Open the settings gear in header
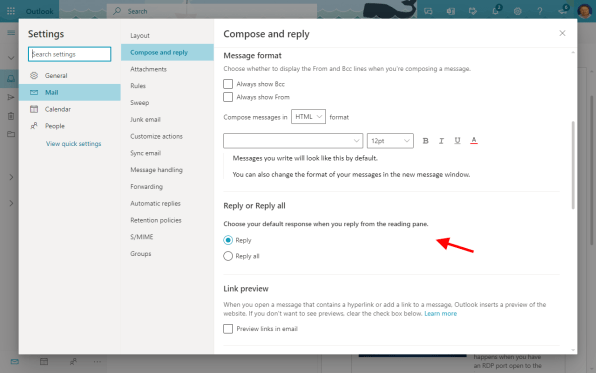Viewport: 596px width, 373px height. pyautogui.click(x=517, y=11)
